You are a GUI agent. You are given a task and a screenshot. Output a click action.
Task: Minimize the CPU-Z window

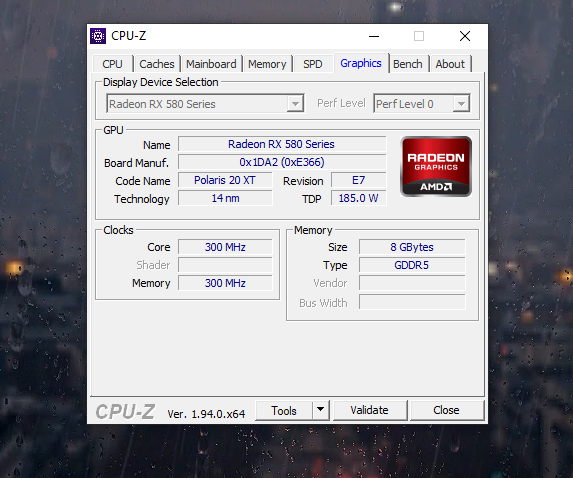pyautogui.click(x=374, y=36)
